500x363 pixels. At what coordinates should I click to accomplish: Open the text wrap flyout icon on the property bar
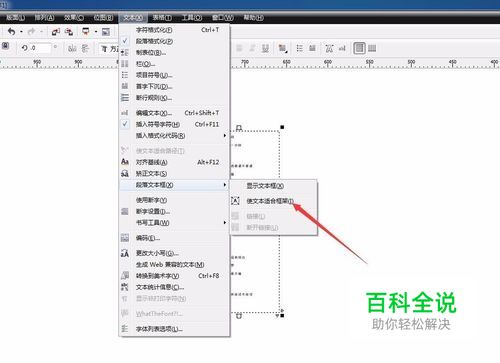pos(282,49)
